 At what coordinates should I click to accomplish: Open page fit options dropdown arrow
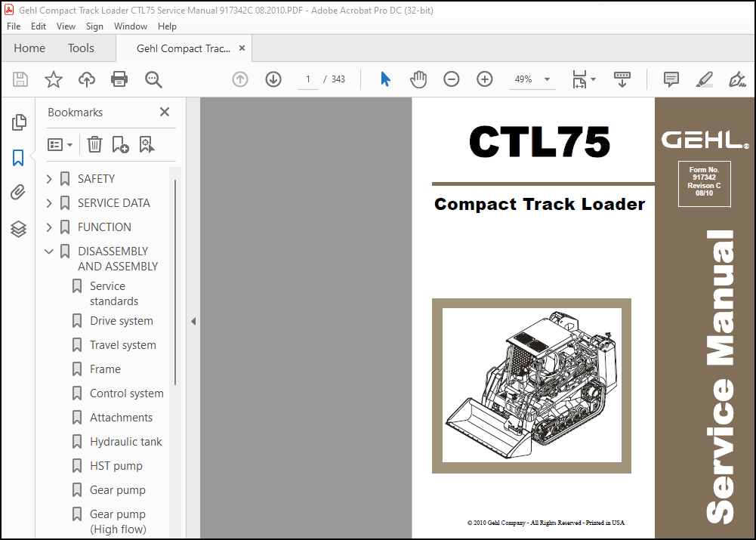pos(594,79)
